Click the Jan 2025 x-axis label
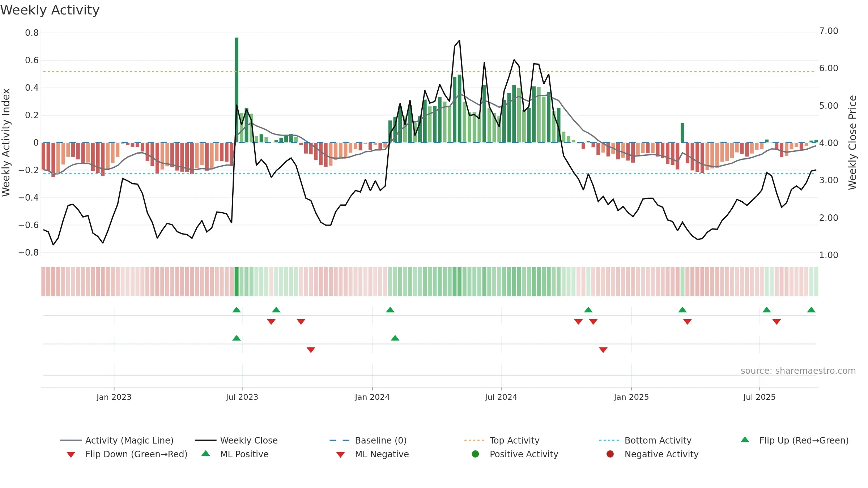This screenshot has height=488, width=868. (631, 397)
